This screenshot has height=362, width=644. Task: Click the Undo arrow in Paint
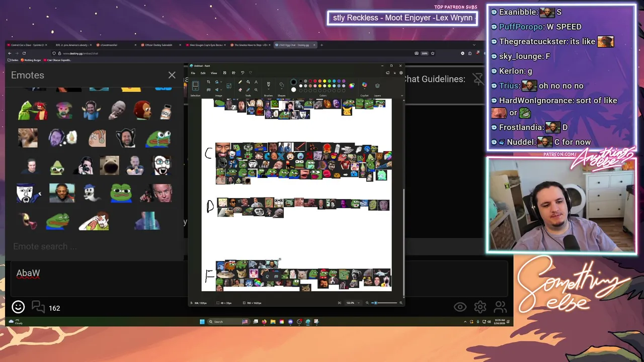tap(243, 73)
